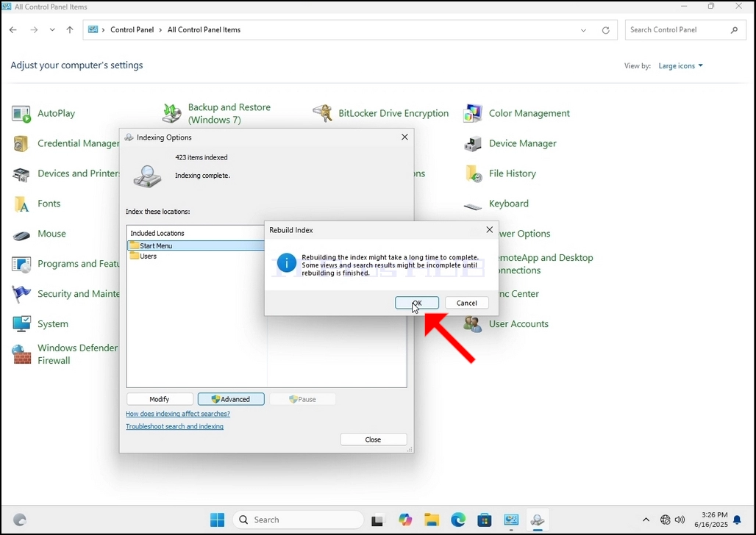Open the Device Manager icon
The height and width of the screenshot is (535, 756).
[x=473, y=143]
